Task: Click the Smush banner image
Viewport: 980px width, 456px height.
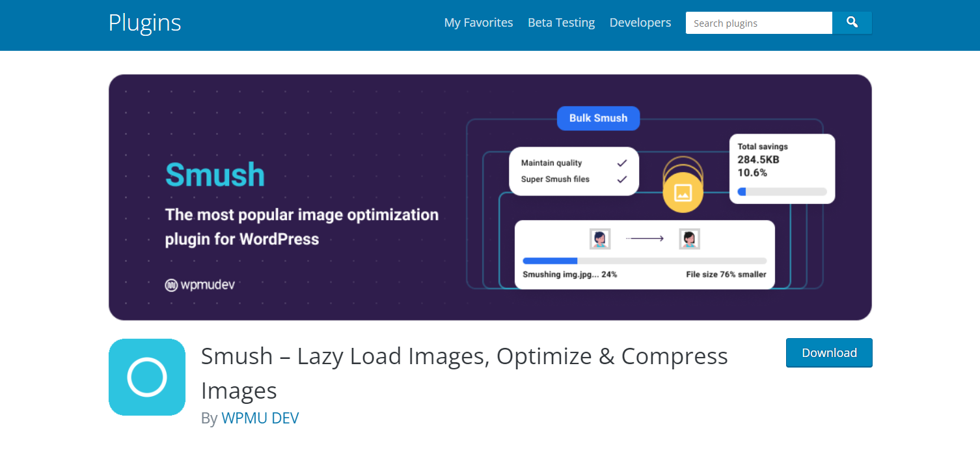Action: (490, 197)
